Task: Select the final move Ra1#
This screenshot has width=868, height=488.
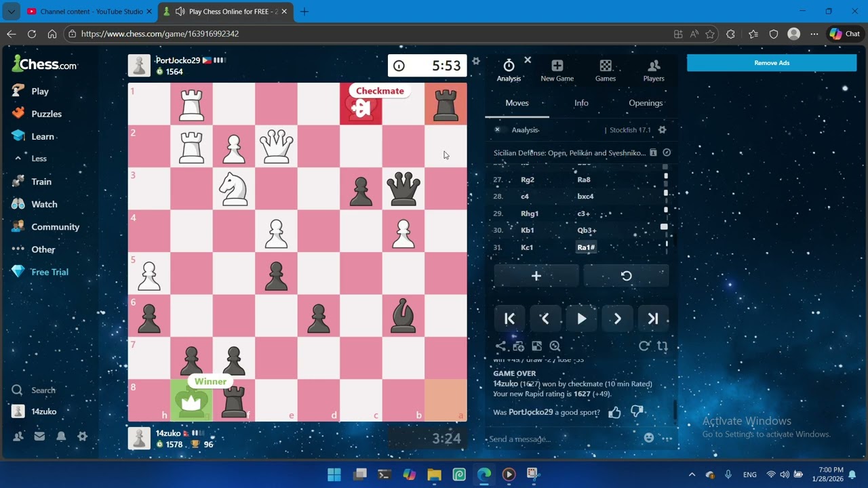Action: (x=586, y=247)
